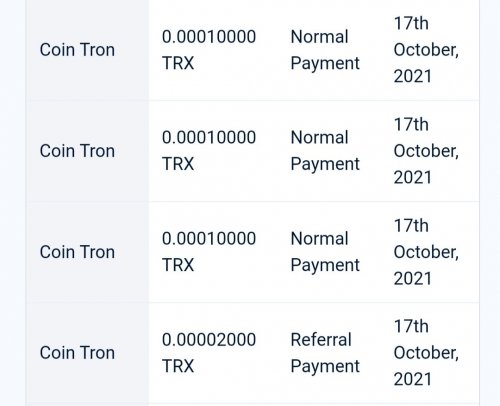Click Coin Tron in the second row
Screen dimensions: 500x406
click(x=77, y=151)
